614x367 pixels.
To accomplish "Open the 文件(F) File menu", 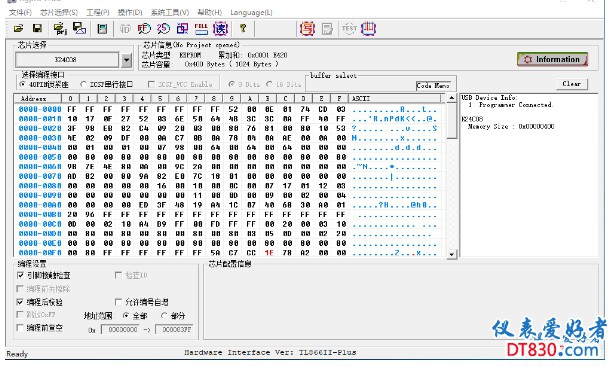I will (20, 13).
